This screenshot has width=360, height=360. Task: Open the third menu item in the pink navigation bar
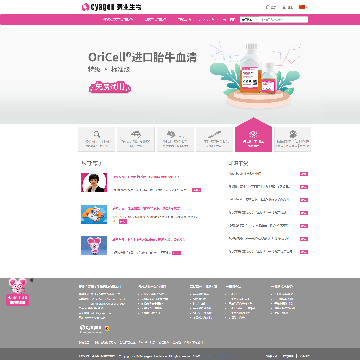click(x=184, y=20)
